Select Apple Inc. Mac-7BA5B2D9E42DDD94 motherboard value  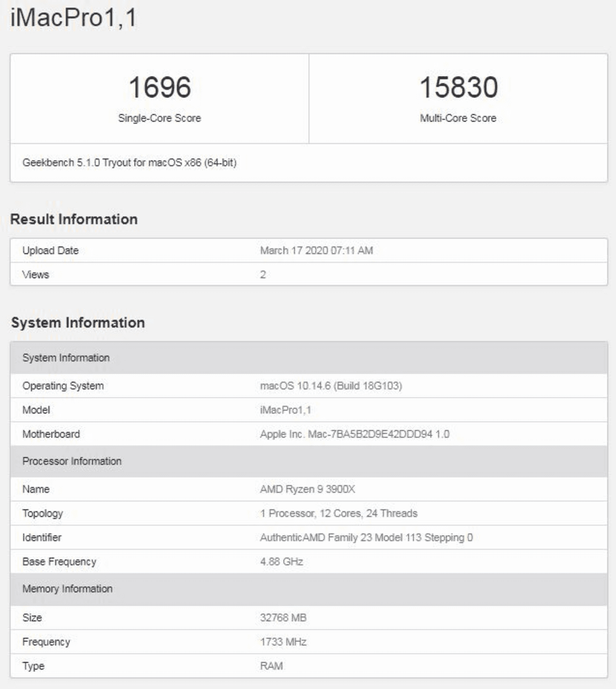pos(355,434)
